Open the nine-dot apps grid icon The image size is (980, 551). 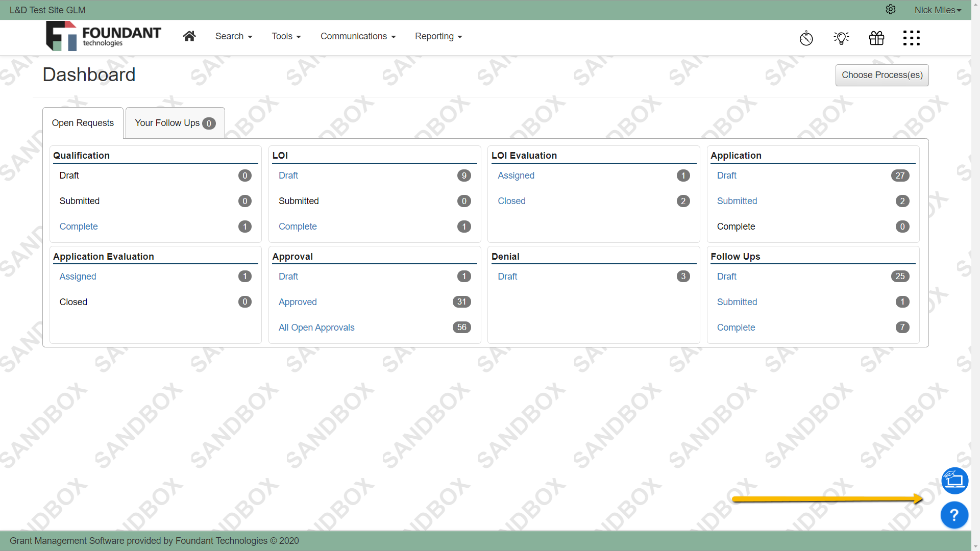(911, 38)
